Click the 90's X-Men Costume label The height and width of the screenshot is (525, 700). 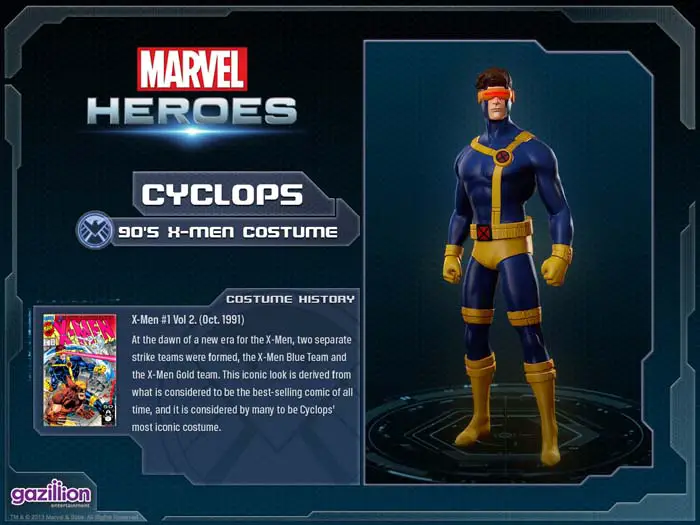(228, 232)
